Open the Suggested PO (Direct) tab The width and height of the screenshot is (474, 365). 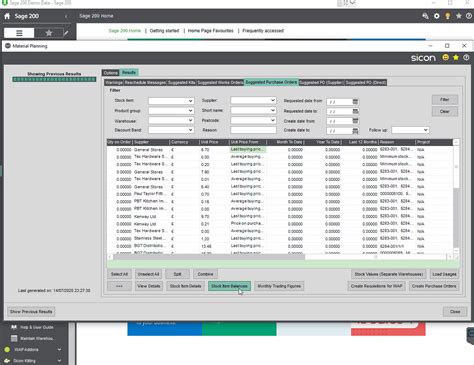pos(366,82)
